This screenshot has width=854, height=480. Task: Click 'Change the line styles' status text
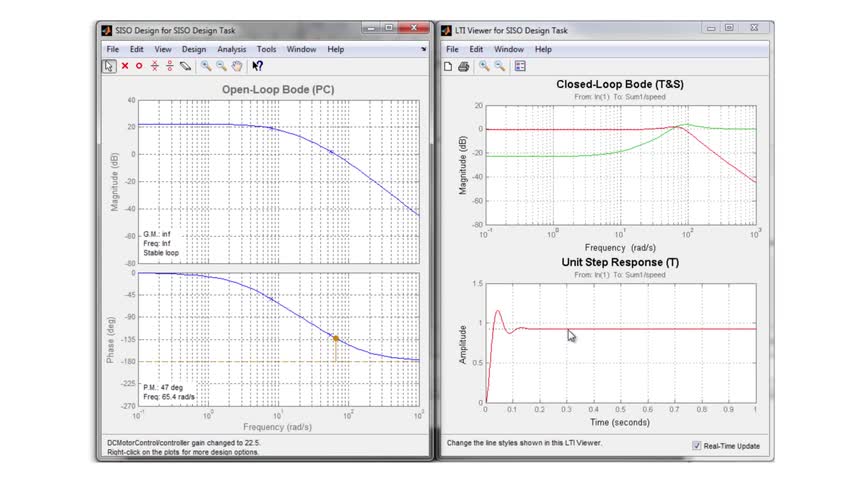click(x=524, y=443)
